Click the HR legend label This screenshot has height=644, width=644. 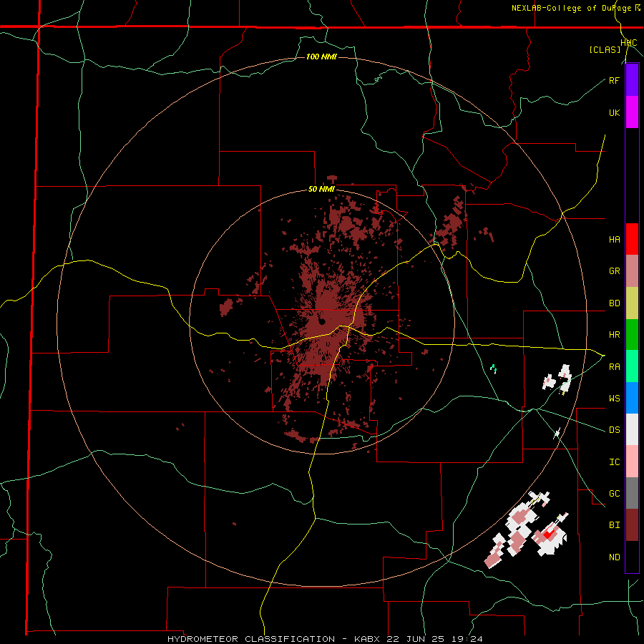pyautogui.click(x=614, y=335)
